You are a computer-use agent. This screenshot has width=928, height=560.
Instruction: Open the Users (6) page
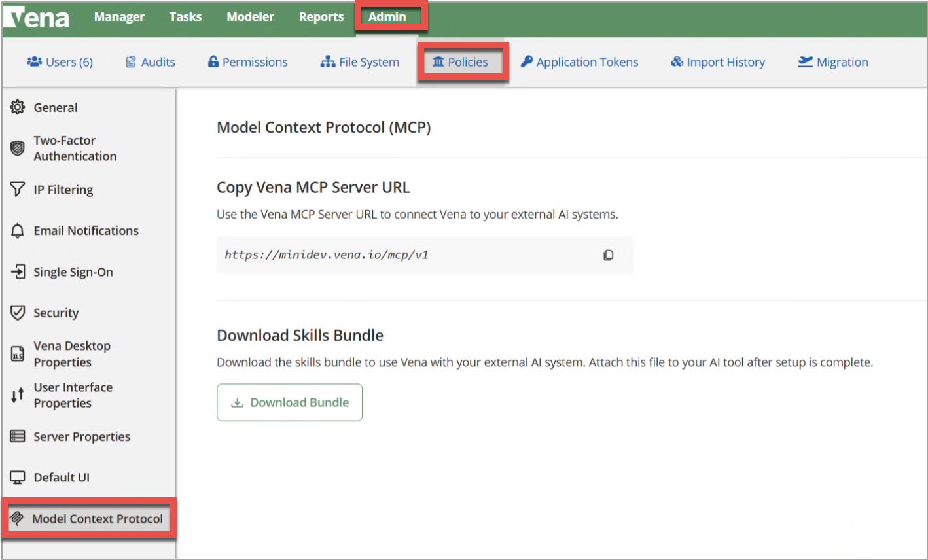[60, 62]
